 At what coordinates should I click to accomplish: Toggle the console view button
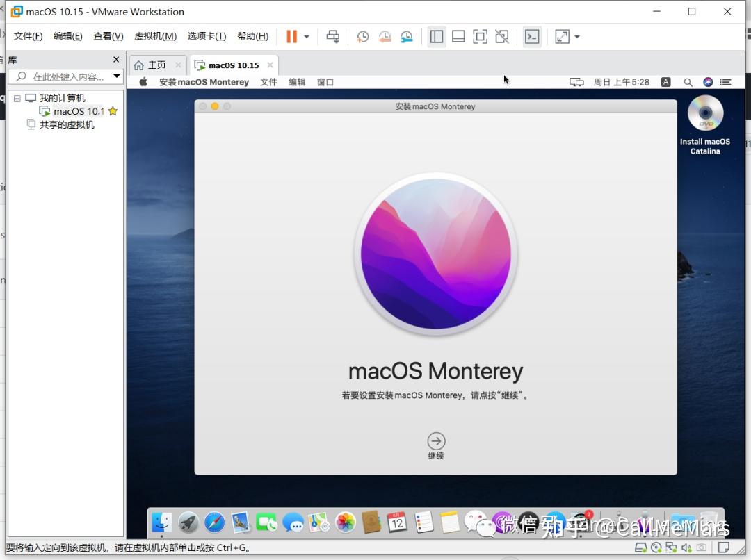(x=532, y=36)
